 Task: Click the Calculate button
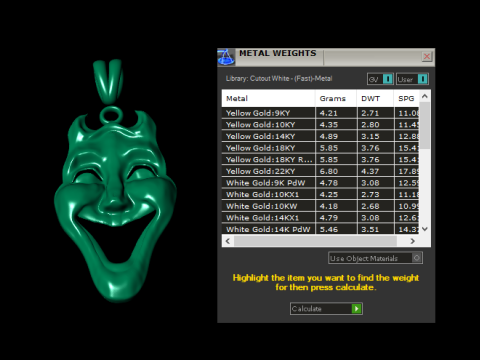pos(326,309)
